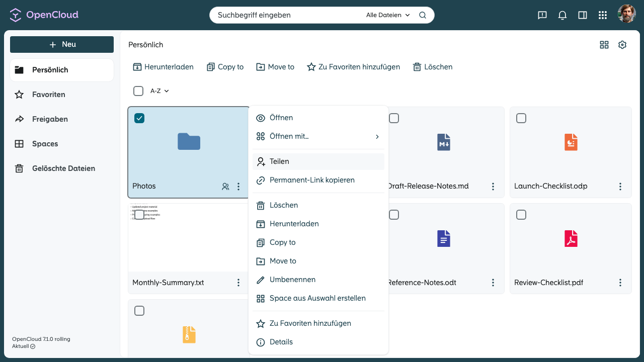This screenshot has width=644, height=362.
Task: Choose Teilen from the context menu
Action: pos(318,161)
